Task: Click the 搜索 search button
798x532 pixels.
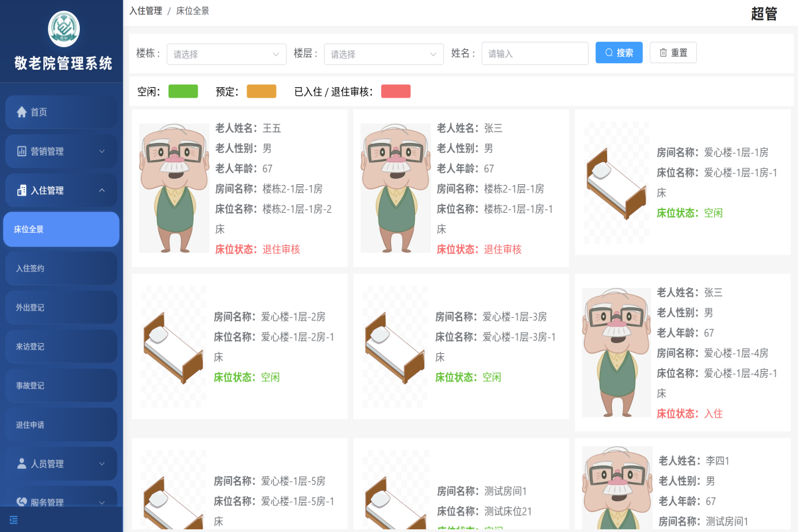Action: pyautogui.click(x=618, y=53)
